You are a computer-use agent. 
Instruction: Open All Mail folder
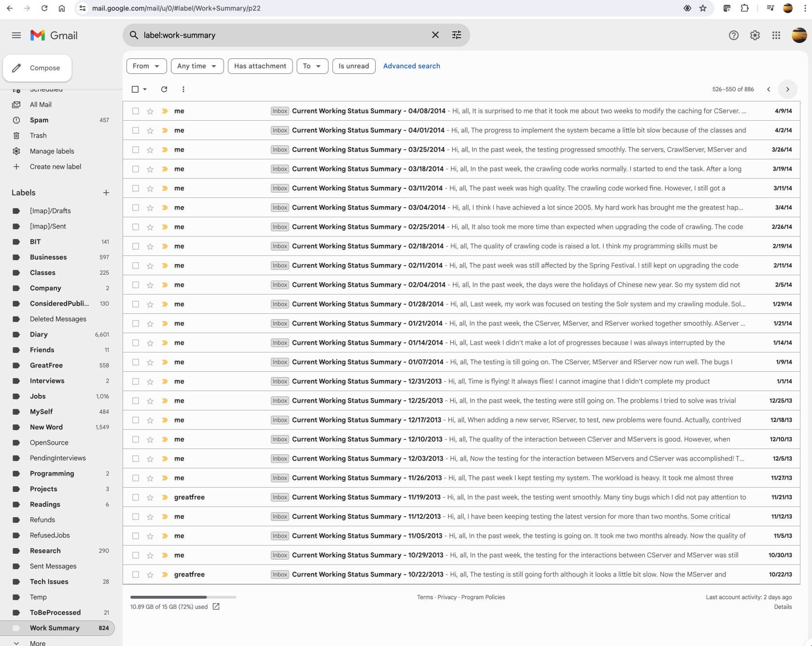[57, 104]
